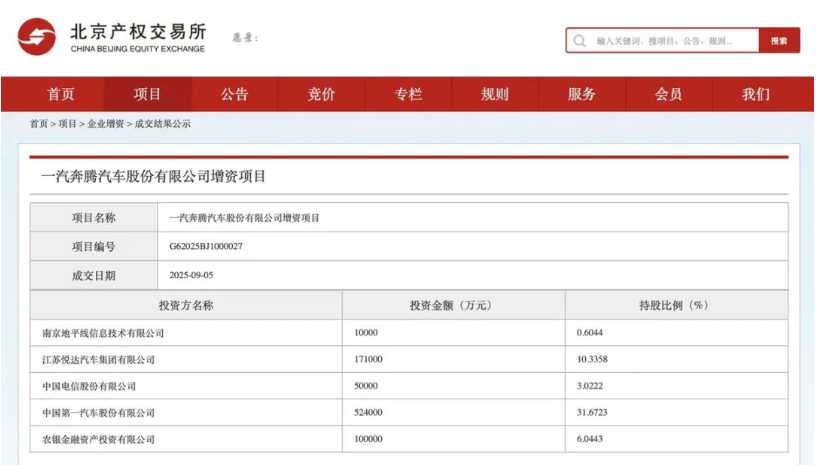Image resolution: width=816 pixels, height=465 pixels.
Task: Click 企业增资 in the breadcrumb
Action: click(x=106, y=124)
